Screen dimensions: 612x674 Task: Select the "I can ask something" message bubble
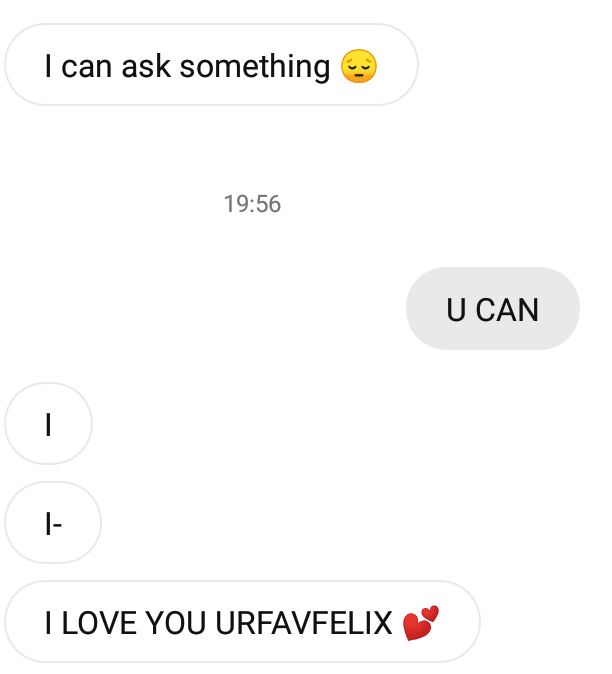click(x=211, y=64)
